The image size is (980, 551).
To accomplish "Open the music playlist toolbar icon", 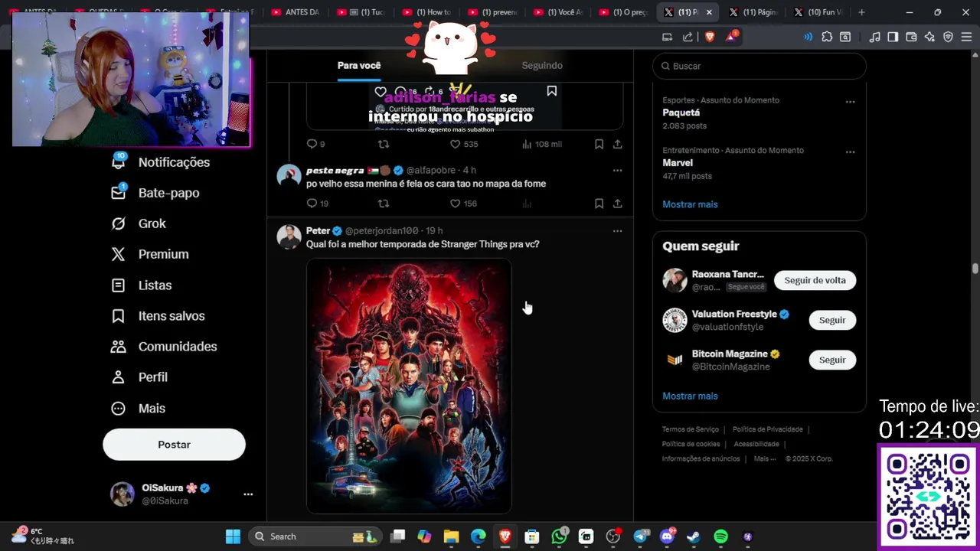I will click(874, 37).
